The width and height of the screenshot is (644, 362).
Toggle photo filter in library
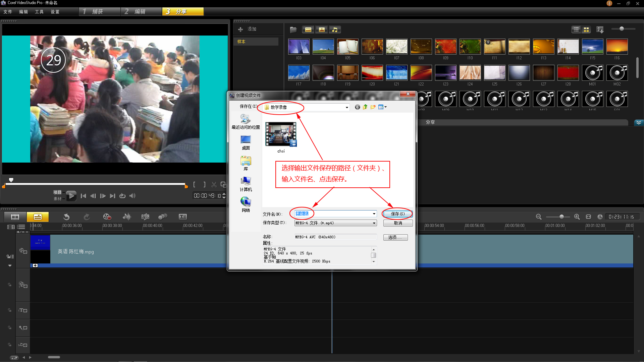(322, 29)
